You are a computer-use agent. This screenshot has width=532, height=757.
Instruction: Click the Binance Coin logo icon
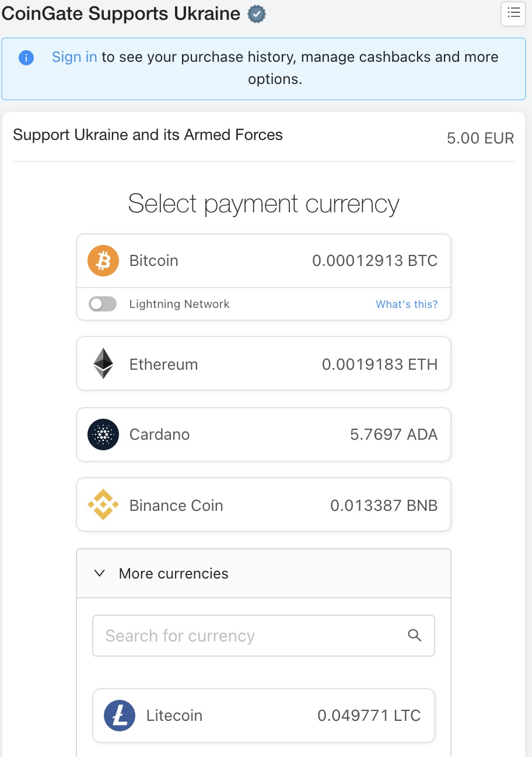[x=103, y=505]
